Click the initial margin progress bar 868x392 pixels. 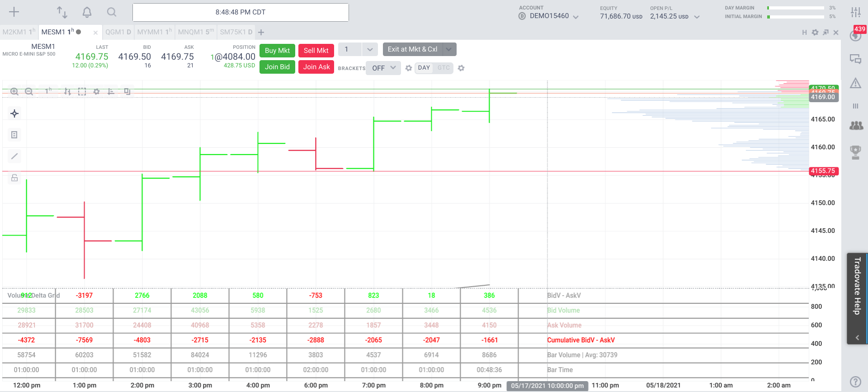click(x=795, y=17)
